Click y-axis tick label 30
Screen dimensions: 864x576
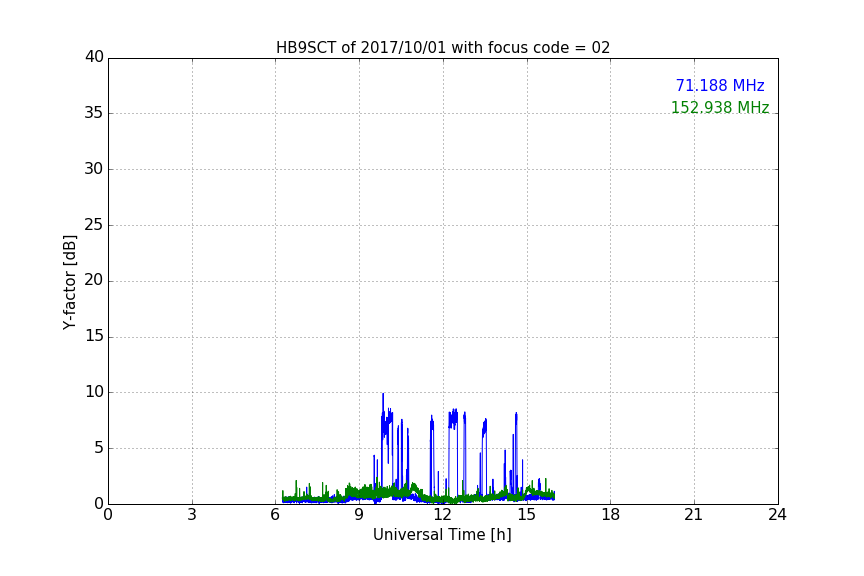94,169
